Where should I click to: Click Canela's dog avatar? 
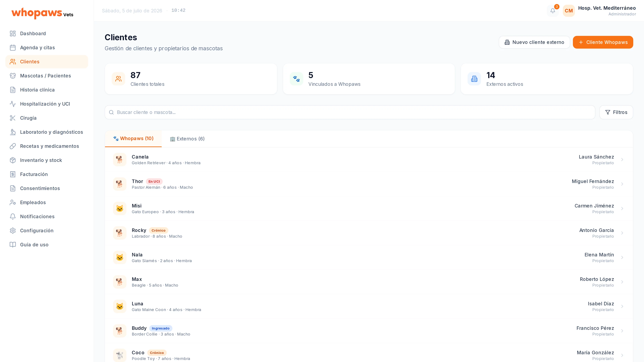pos(120,159)
